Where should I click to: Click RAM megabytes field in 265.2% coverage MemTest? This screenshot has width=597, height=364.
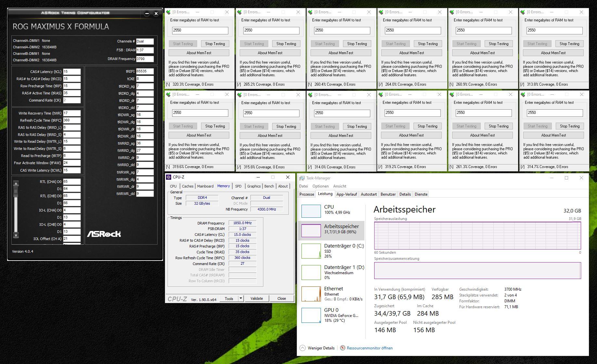click(x=271, y=30)
